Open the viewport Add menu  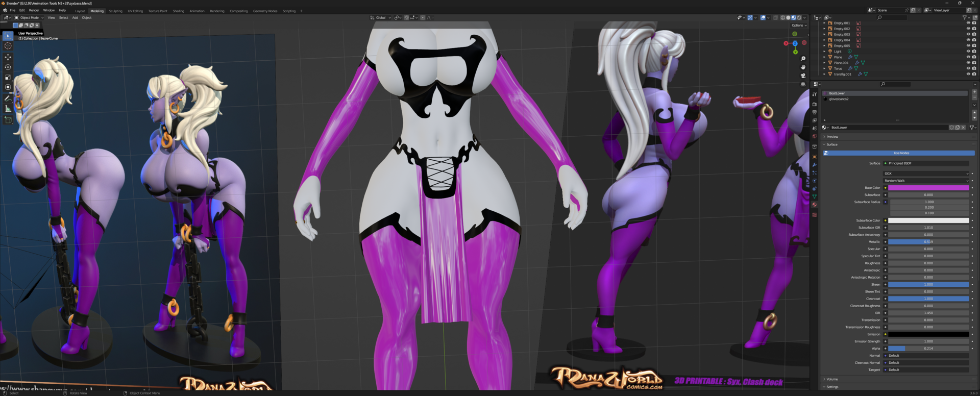pos(75,18)
